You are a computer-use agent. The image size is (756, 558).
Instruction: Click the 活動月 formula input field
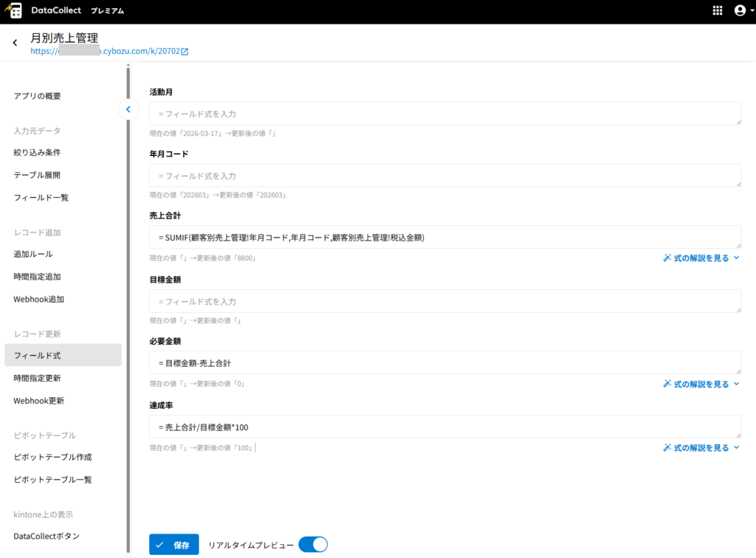pyautogui.click(x=444, y=114)
